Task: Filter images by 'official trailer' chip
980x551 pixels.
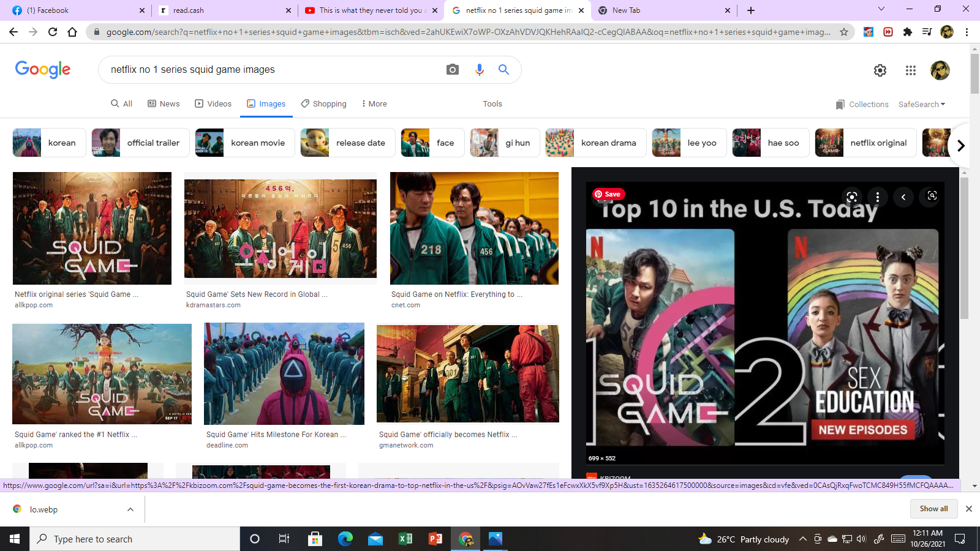Action: (140, 143)
